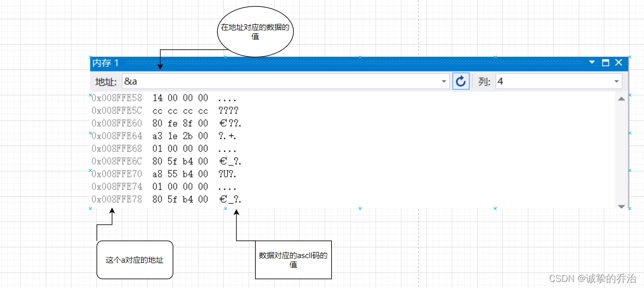Image resolution: width=644 pixels, height=288 pixels.
Task: Click the refresh memory icon button
Action: click(x=460, y=81)
